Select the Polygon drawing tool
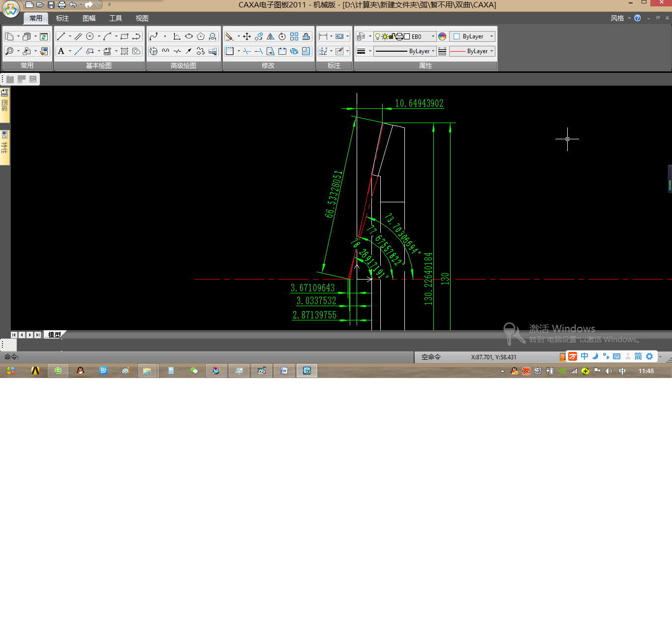 (201, 36)
